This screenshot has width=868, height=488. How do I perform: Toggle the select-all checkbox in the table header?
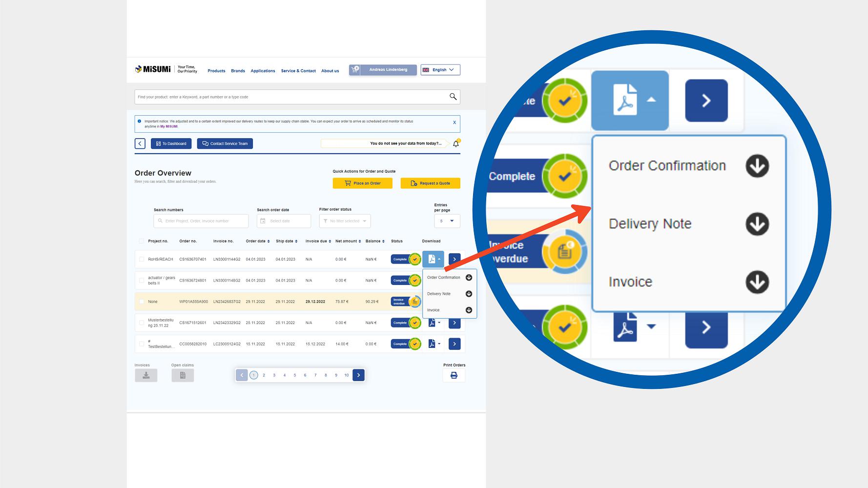[142, 241]
